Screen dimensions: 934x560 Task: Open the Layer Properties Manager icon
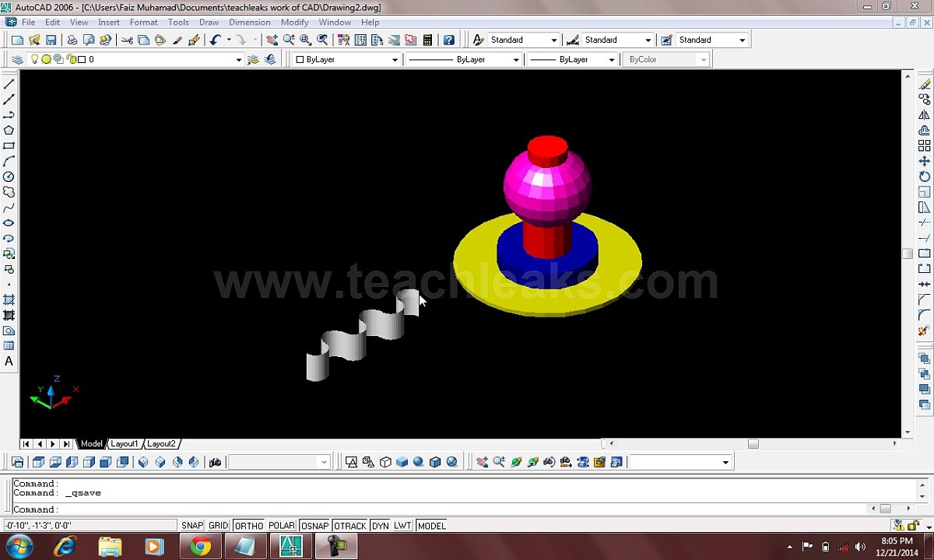coord(17,59)
